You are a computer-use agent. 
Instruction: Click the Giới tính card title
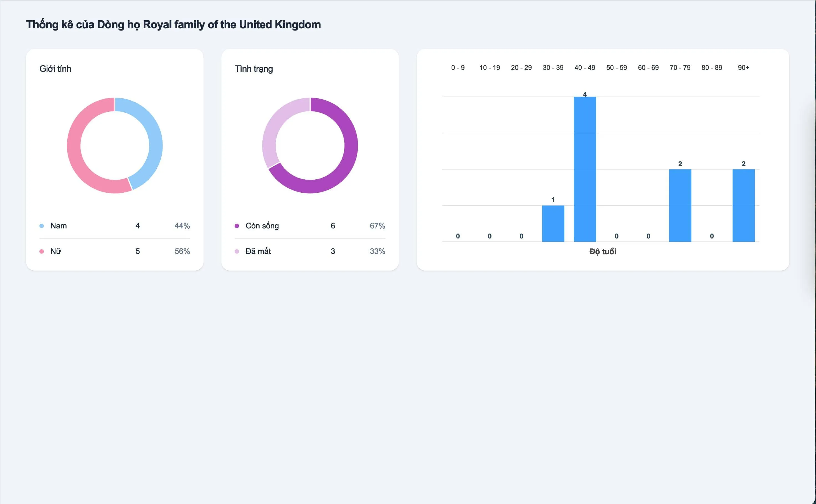[x=55, y=69]
